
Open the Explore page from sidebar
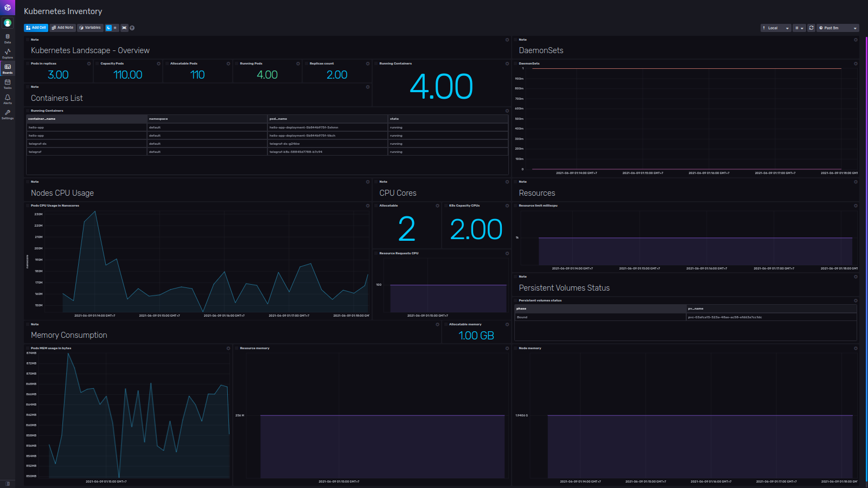(x=8, y=53)
